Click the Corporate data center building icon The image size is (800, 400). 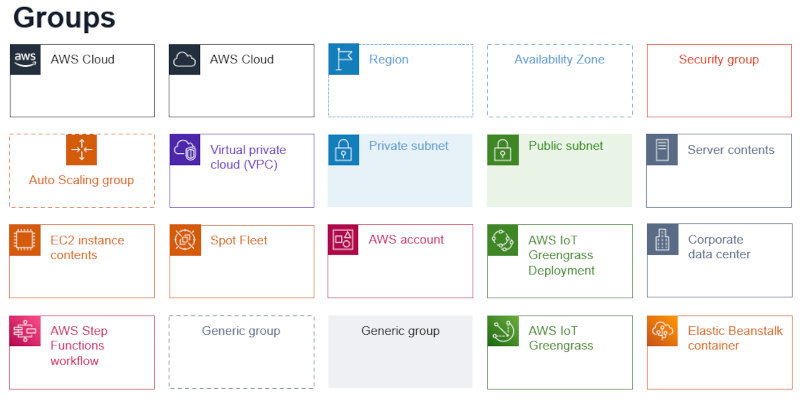[x=662, y=239]
